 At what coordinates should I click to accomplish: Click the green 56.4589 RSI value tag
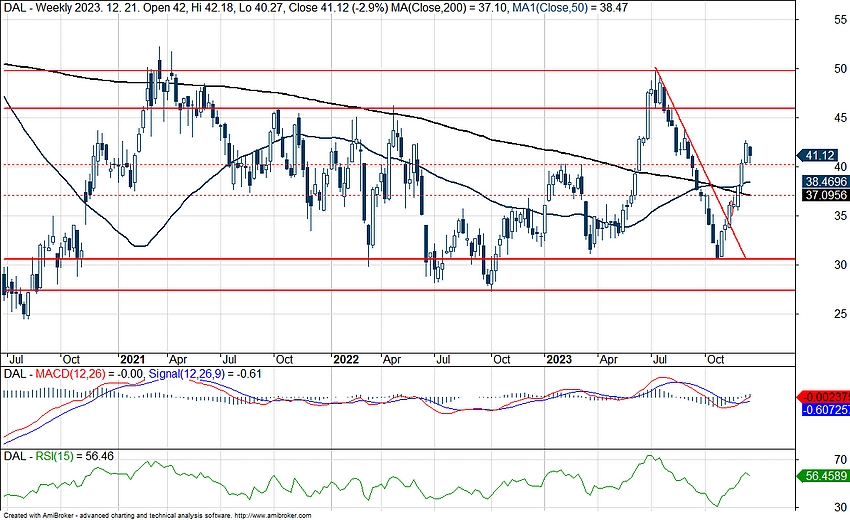click(x=824, y=476)
